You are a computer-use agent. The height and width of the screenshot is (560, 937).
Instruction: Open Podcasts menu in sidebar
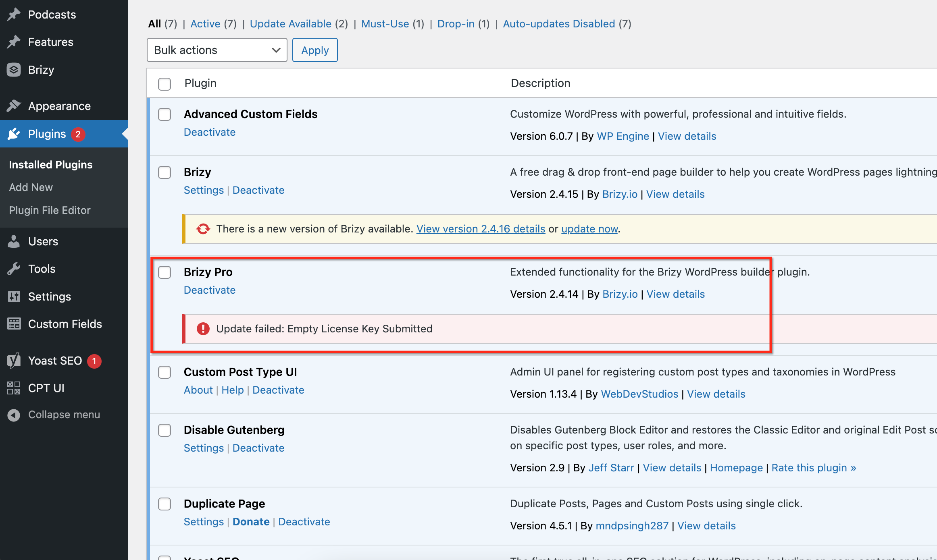[x=52, y=15]
